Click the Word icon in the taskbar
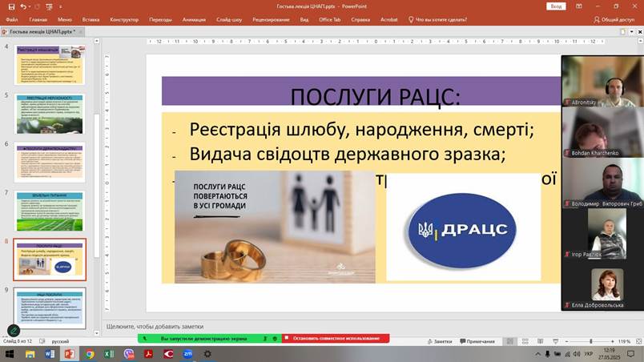This screenshot has height=362, width=644. [x=49, y=353]
